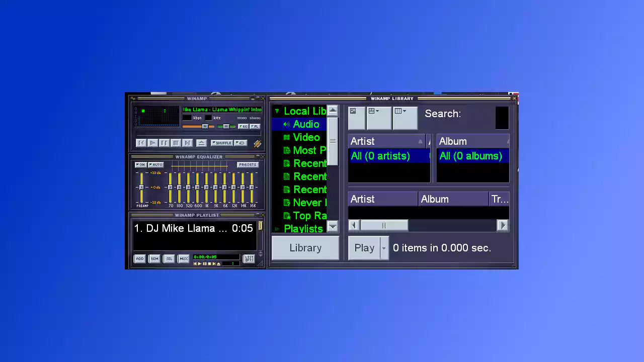644x362 pixels.
Task: Open the playlist LIST OPTS button
Action: [249, 259]
